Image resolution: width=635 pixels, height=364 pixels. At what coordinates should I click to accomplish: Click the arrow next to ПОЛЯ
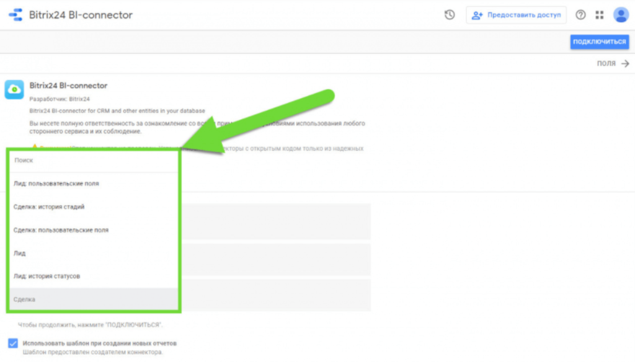(x=625, y=63)
